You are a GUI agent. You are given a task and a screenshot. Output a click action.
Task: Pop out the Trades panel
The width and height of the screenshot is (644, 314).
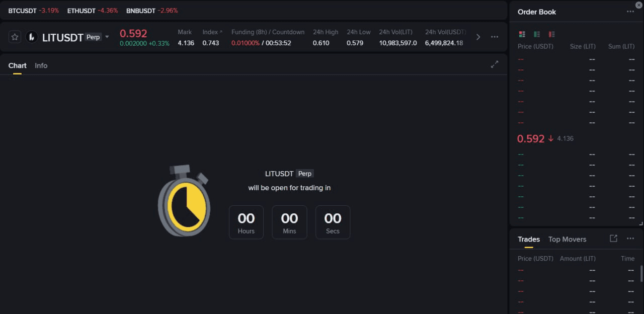[x=613, y=239]
